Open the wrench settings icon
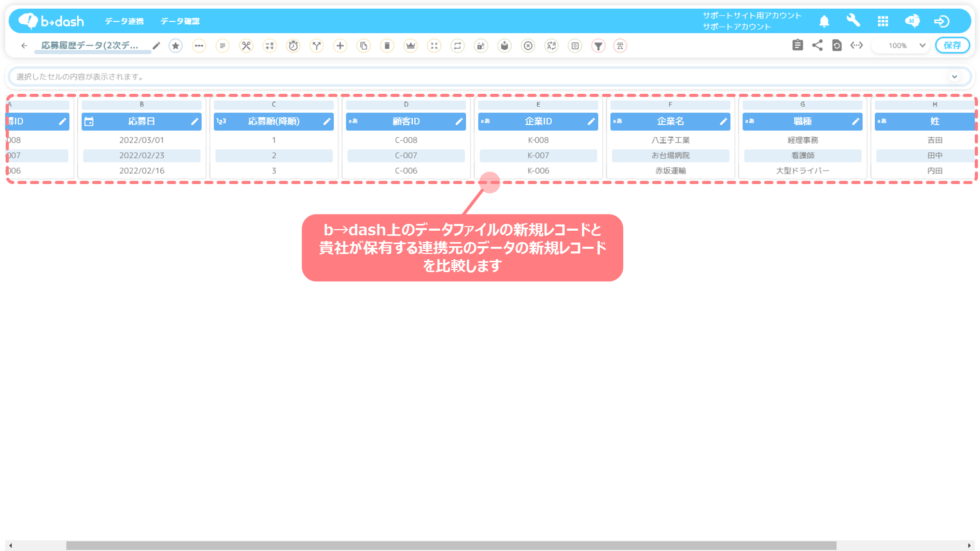980x551 pixels. (x=853, y=21)
